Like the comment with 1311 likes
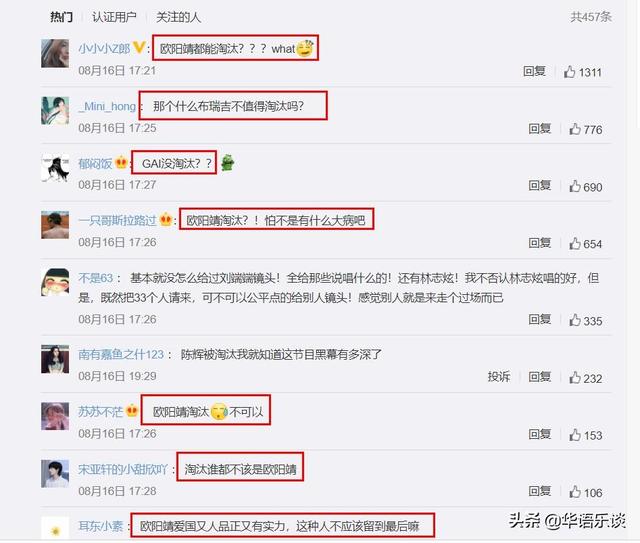Screen dimensions: 640x543 pyautogui.click(x=569, y=72)
